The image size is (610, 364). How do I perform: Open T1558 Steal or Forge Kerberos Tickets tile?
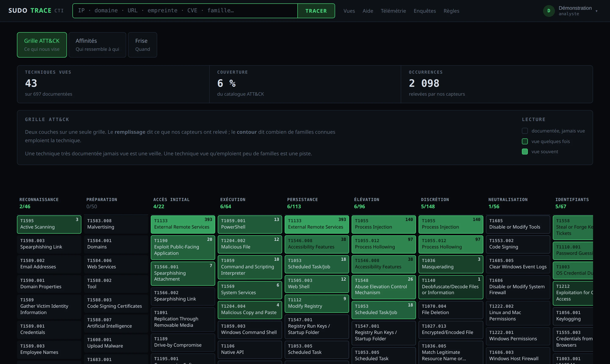[x=573, y=227]
